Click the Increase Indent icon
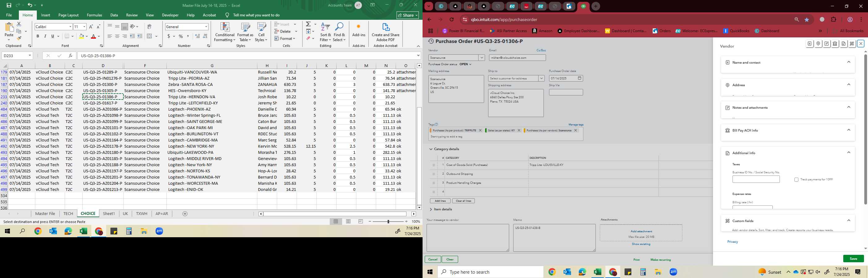868x278 pixels. (140, 36)
